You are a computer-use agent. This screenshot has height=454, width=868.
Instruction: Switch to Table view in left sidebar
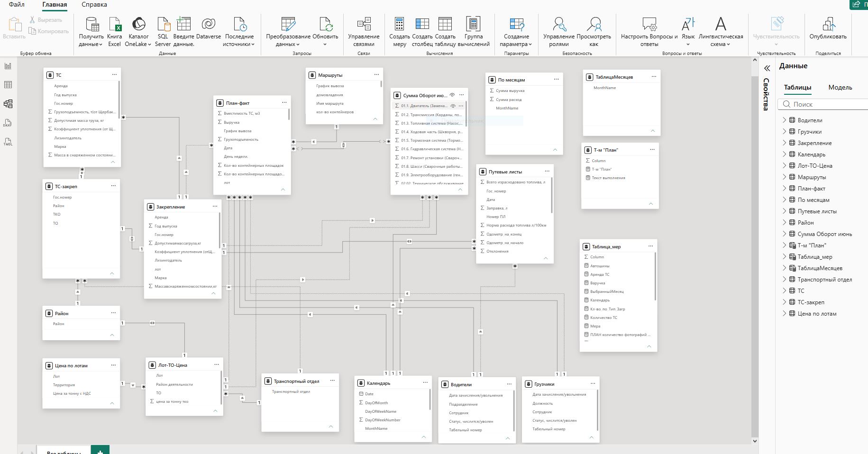[8, 85]
